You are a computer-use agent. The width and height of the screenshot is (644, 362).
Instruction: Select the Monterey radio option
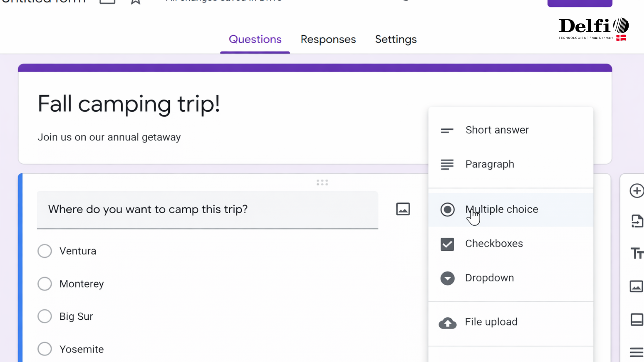45,284
